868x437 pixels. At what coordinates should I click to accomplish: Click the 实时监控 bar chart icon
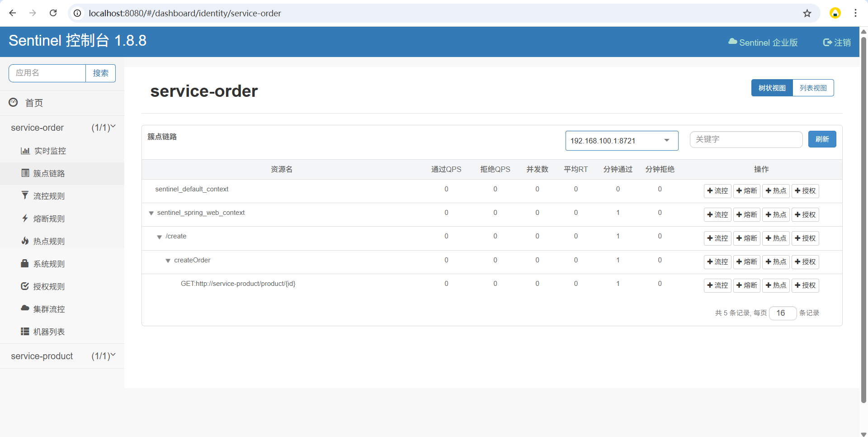pos(25,151)
